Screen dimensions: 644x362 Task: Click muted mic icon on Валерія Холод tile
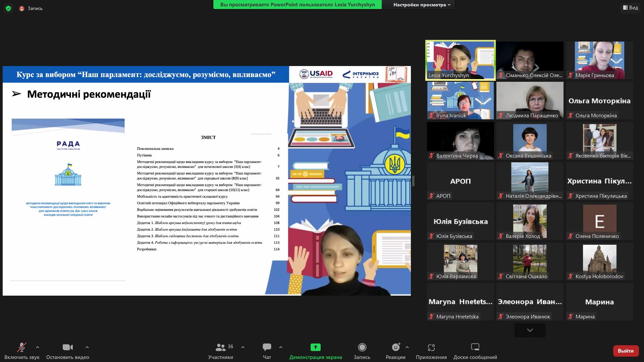pyautogui.click(x=501, y=236)
